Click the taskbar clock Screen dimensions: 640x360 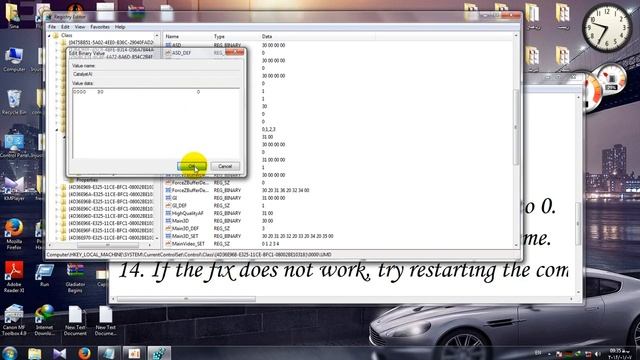pyautogui.click(x=619, y=354)
